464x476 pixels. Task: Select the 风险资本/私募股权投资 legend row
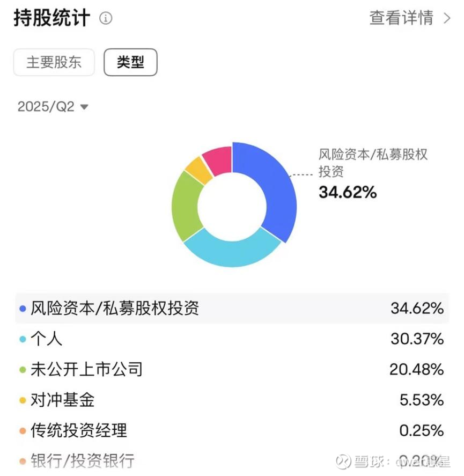[232, 309]
